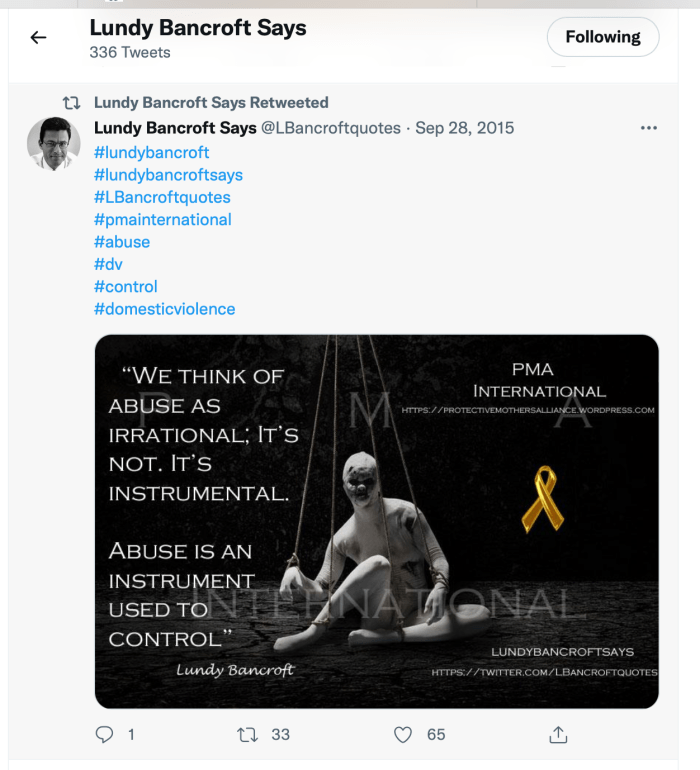Click the small retweeted indicator icon
700x770 pixels.
(71, 102)
